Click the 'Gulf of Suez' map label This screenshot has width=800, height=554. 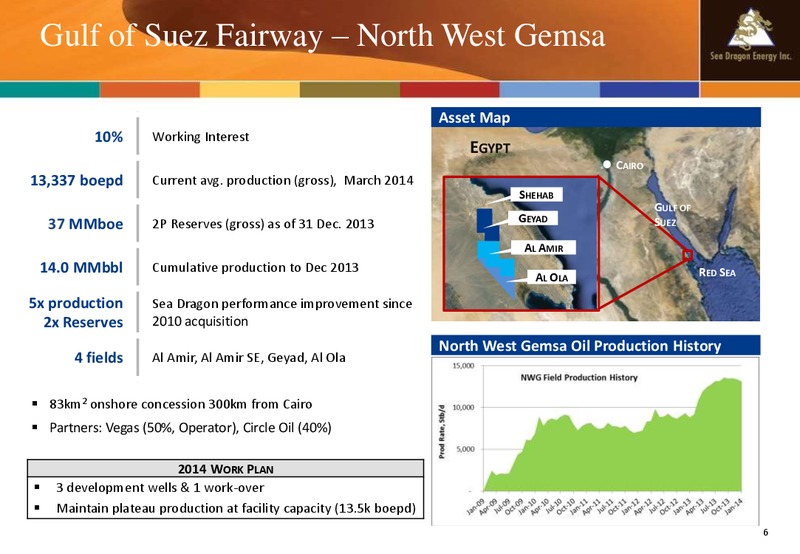pos(672,215)
